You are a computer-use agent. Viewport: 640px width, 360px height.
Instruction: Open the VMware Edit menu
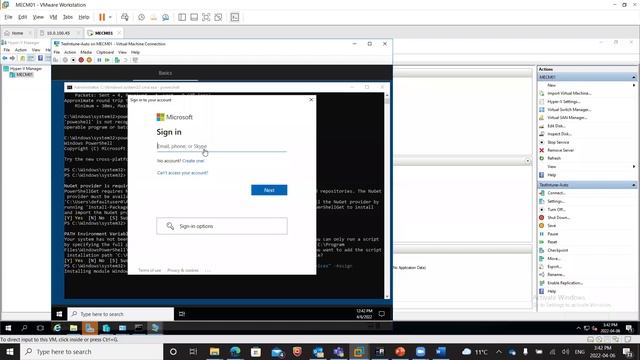[22, 17]
